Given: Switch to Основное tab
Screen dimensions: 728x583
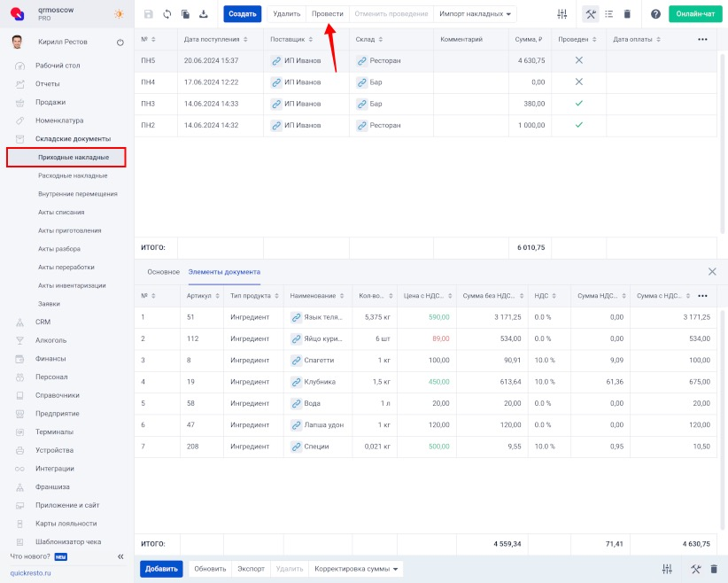Looking at the screenshot, I should coord(164,272).
